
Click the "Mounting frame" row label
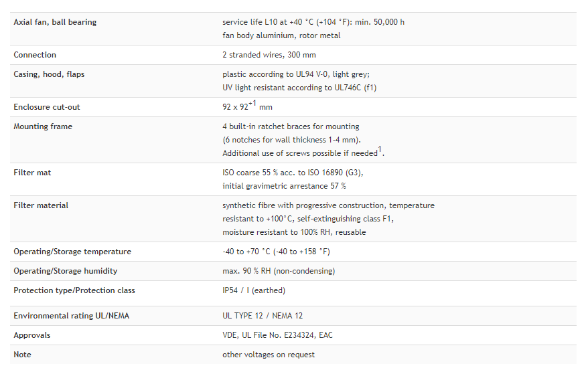pos(43,126)
